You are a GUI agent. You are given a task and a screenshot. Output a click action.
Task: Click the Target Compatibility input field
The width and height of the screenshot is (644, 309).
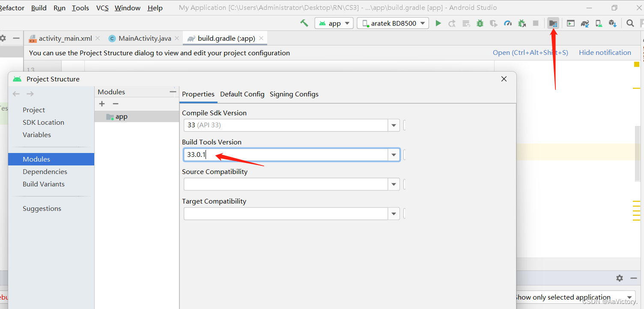click(x=286, y=213)
